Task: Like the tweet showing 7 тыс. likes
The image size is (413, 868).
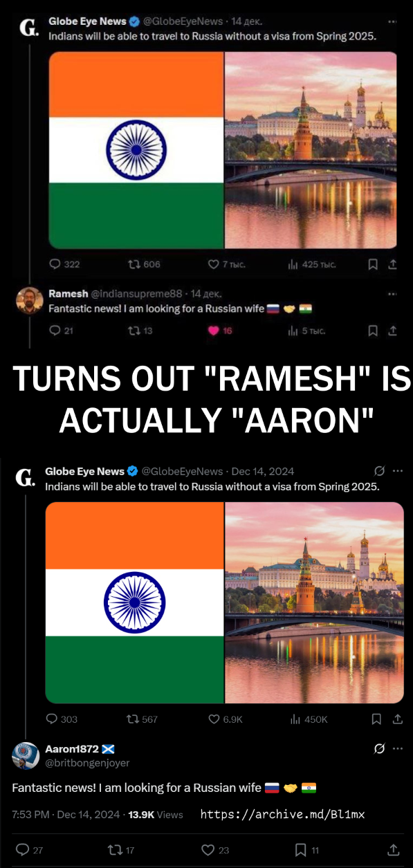Action: tap(214, 264)
